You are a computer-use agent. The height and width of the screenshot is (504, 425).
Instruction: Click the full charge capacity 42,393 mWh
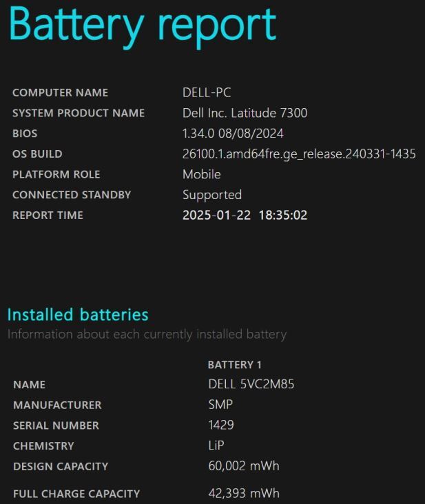(x=244, y=493)
